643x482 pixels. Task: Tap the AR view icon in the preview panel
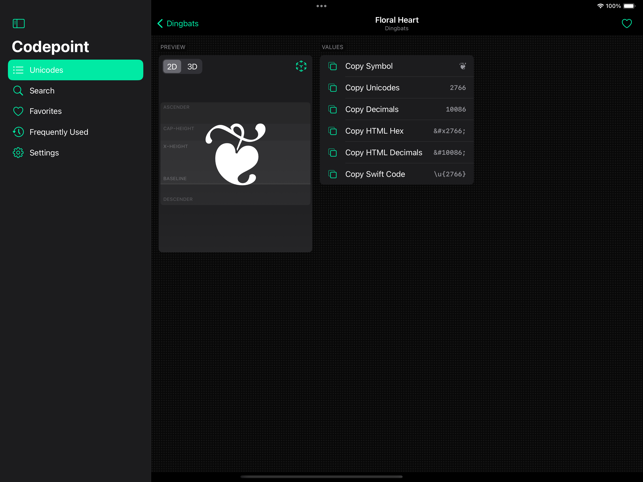[x=301, y=66]
